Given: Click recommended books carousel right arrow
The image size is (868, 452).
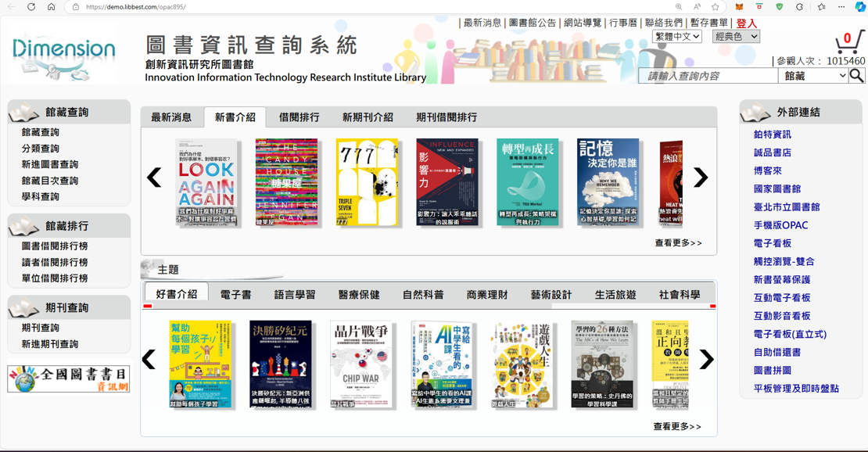Looking at the screenshot, I should pos(706,359).
